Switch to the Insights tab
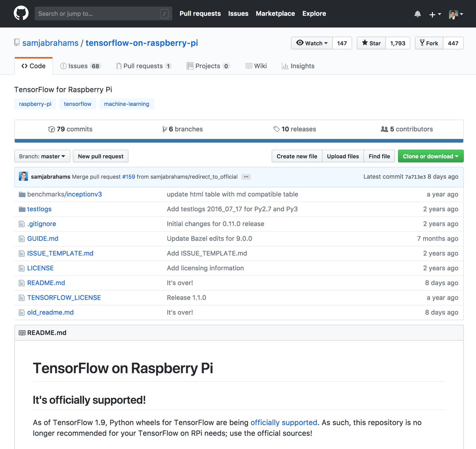The image size is (476, 449). [298, 66]
